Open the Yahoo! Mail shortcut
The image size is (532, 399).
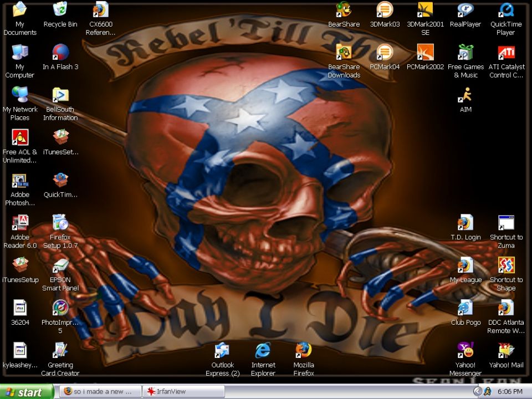[506, 350]
